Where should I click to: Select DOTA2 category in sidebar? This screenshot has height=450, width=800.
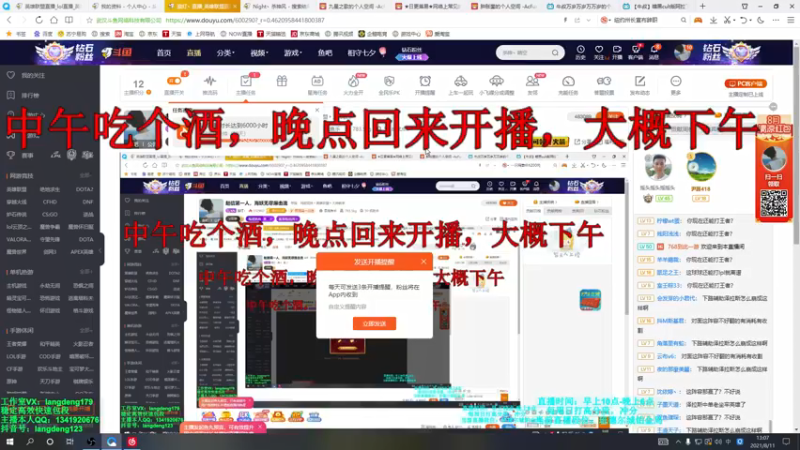(85, 189)
